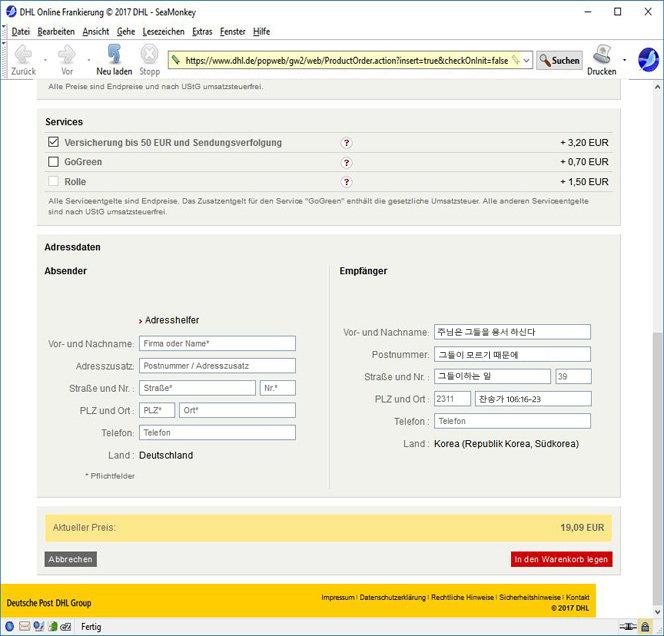Focus the Empfänger Vor- und Nachname field
This screenshot has height=636, width=664.
click(512, 332)
